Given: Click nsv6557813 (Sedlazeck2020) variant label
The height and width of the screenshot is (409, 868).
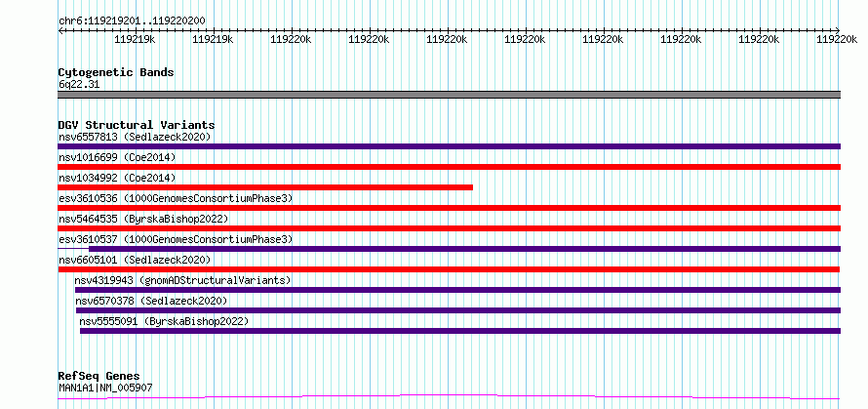Looking at the screenshot, I should click(135, 137).
